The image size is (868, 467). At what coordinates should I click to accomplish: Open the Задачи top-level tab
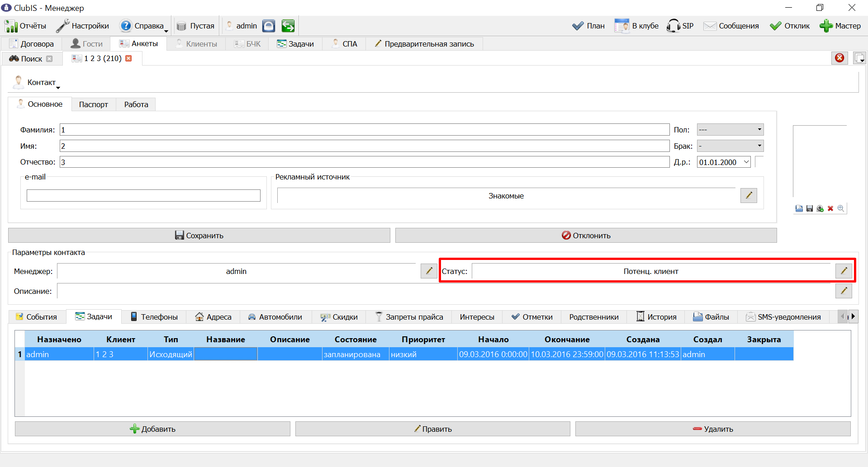point(295,44)
